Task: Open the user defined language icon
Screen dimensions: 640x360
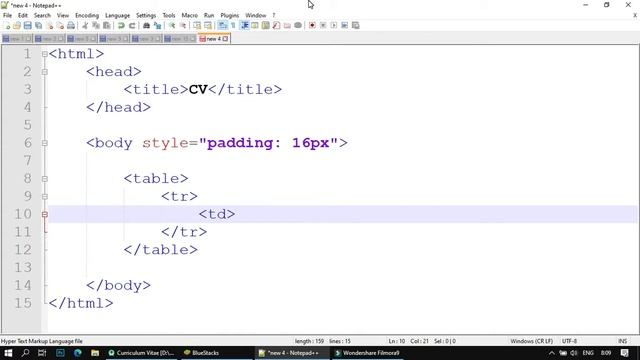Action: [x=255, y=25]
